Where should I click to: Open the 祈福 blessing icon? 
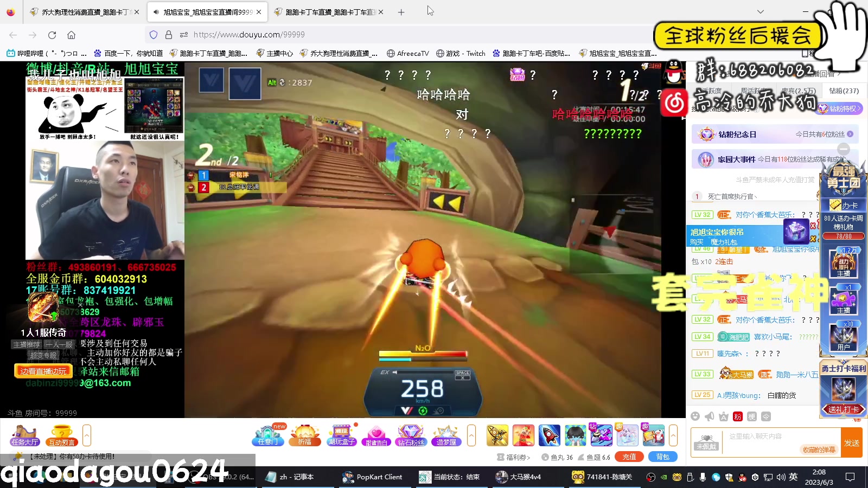click(305, 435)
